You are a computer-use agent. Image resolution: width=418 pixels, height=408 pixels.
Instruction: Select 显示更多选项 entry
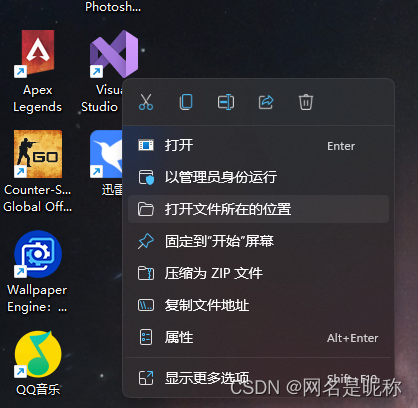point(258,378)
